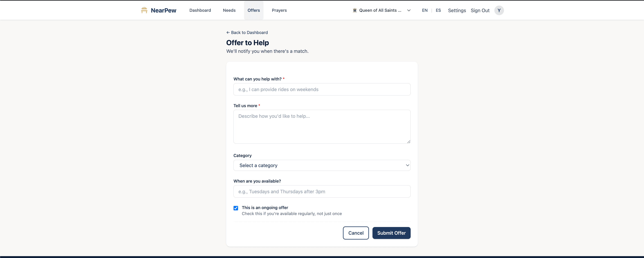Viewport: 644px width, 258px height.
Task: Uncheck 'This is an ongoing offer'
Action: [x=235, y=208]
